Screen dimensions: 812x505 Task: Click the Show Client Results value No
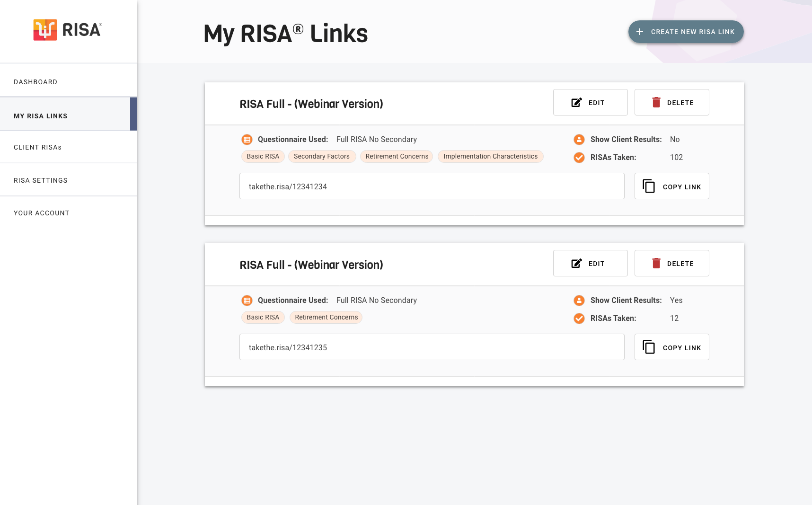point(675,140)
